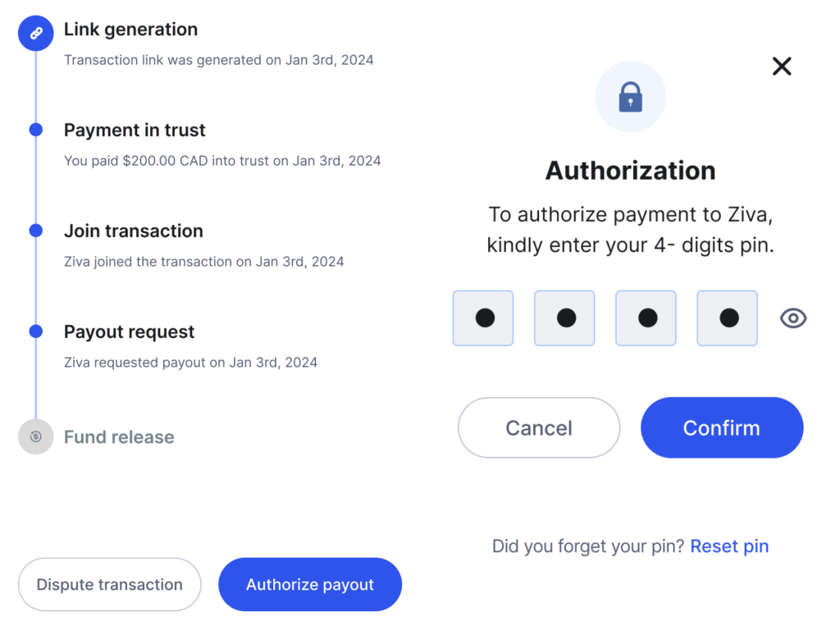Close the Authorization dialog with X
This screenshot has width=840, height=621.
coord(782,66)
